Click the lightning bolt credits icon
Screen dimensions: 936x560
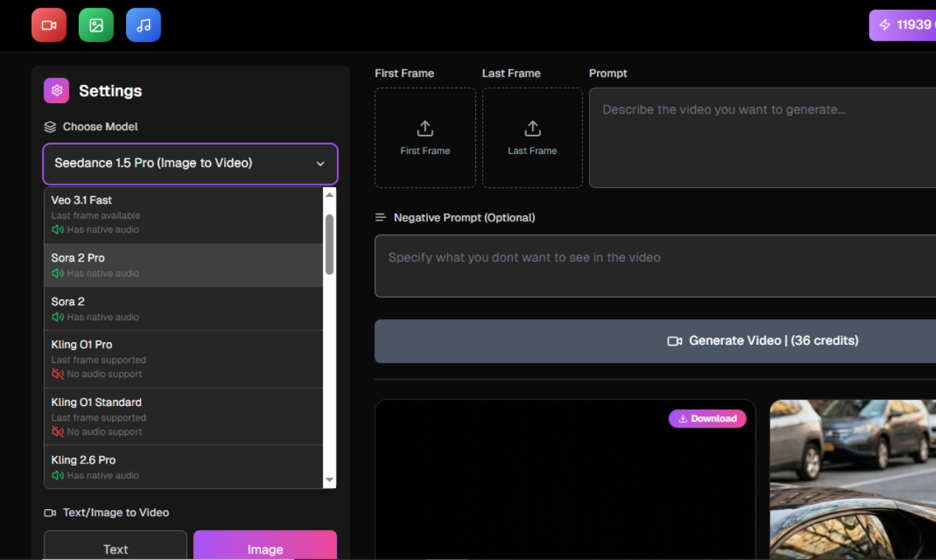click(885, 24)
